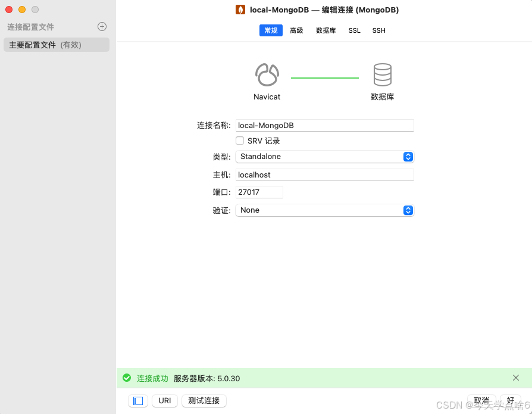Click the URI button

click(165, 401)
